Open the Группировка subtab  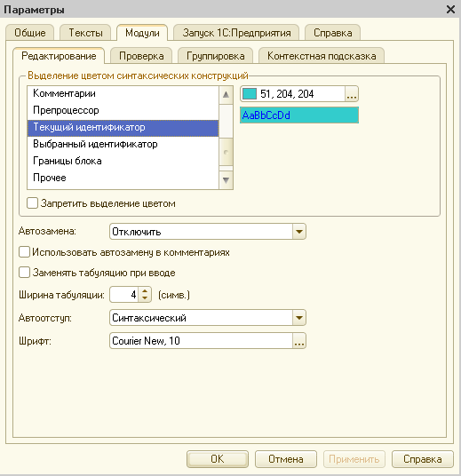(x=215, y=56)
